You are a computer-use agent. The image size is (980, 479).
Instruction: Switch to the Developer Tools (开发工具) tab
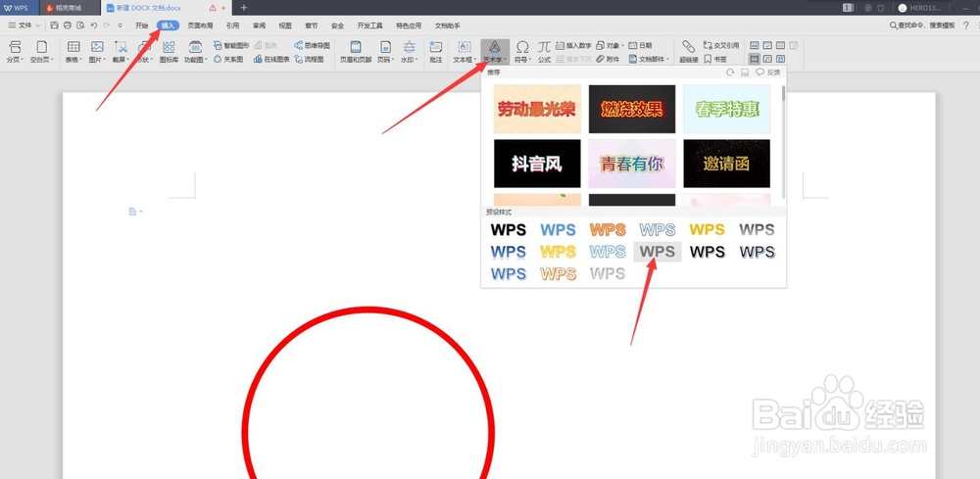369,25
